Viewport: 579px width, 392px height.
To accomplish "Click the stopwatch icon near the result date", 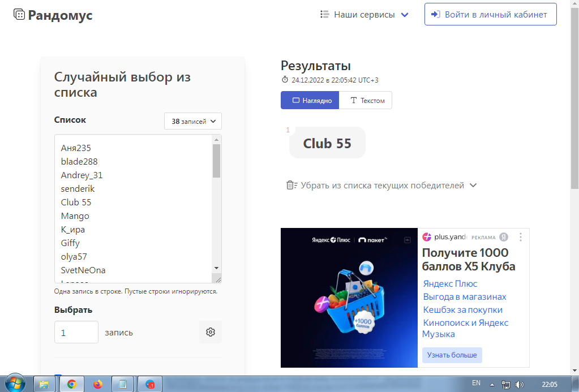I will 285,80.
